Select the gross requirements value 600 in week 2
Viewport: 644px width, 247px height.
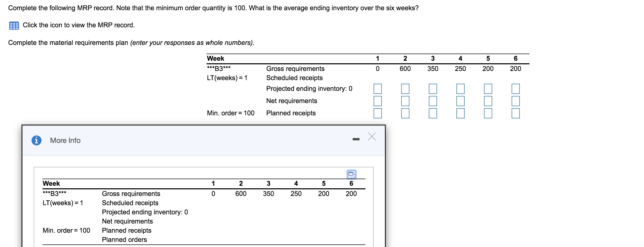pyautogui.click(x=405, y=69)
